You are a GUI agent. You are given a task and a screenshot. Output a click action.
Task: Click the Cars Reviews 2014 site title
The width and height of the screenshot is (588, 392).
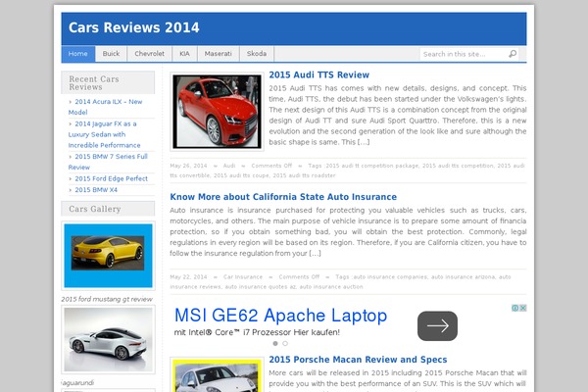click(134, 27)
